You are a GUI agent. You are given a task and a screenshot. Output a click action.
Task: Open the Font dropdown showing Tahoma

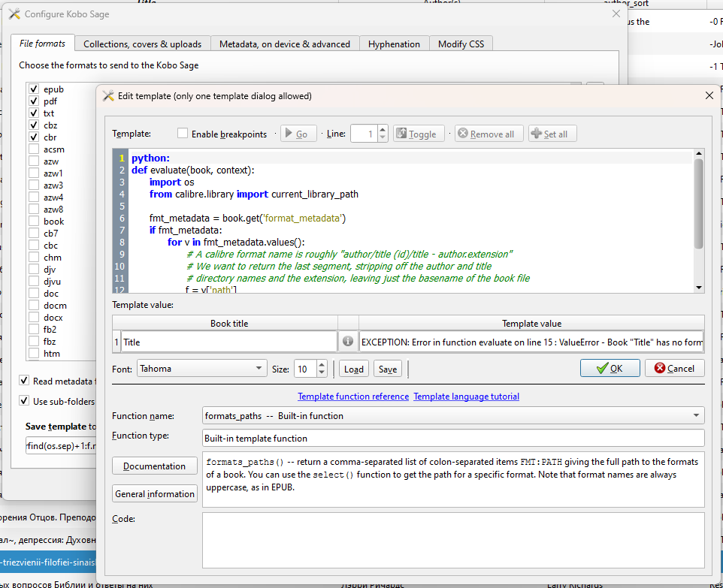click(201, 368)
